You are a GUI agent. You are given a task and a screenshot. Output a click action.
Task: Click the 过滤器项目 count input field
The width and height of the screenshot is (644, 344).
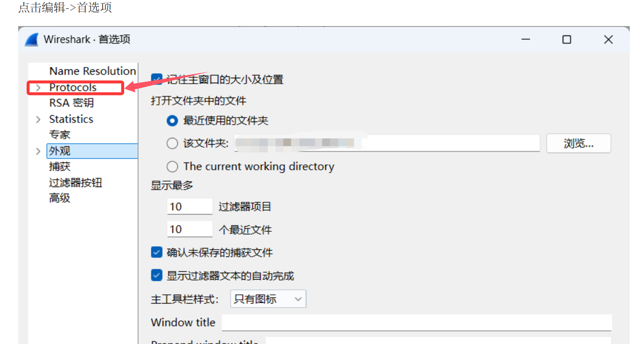[x=190, y=206]
